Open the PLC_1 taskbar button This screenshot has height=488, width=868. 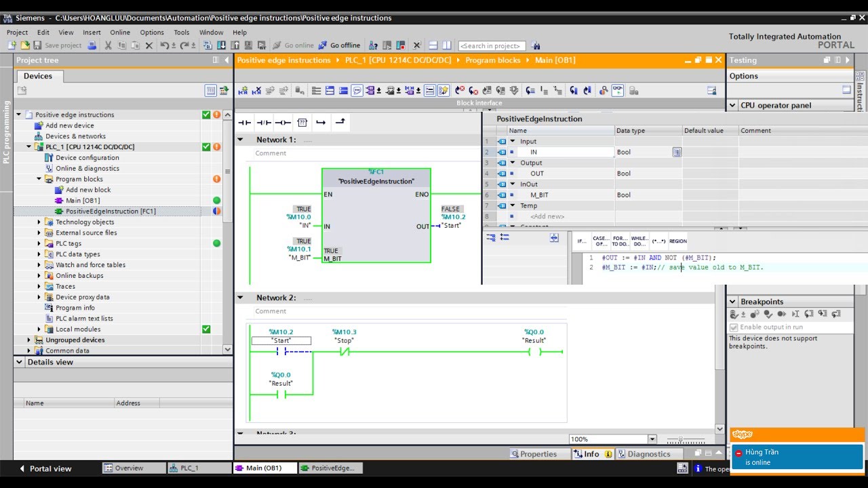point(199,468)
